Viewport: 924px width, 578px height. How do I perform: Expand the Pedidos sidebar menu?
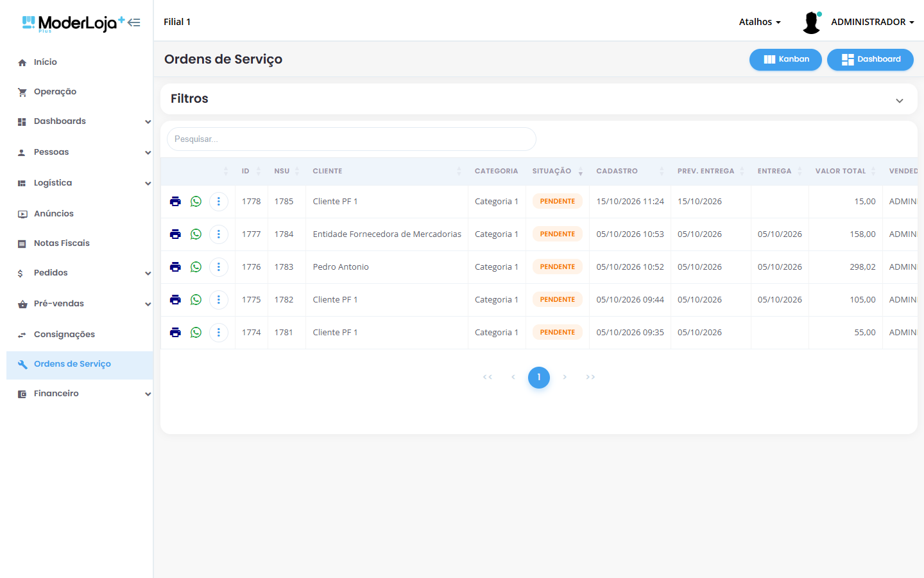[80, 273]
